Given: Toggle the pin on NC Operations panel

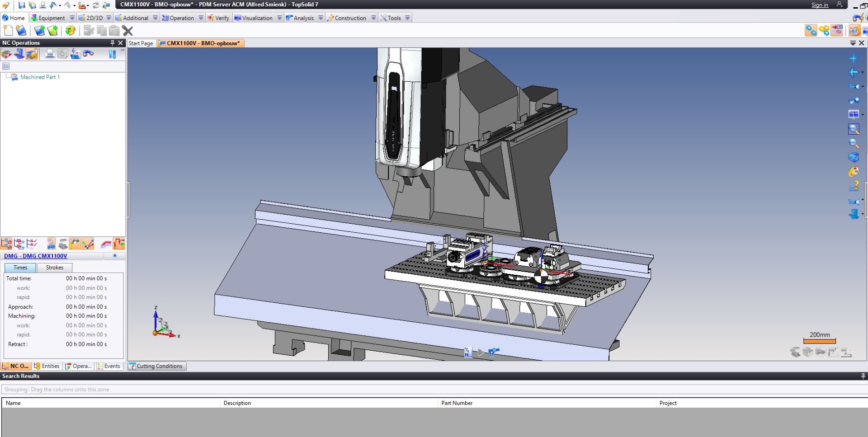Looking at the screenshot, I should tap(112, 43).
